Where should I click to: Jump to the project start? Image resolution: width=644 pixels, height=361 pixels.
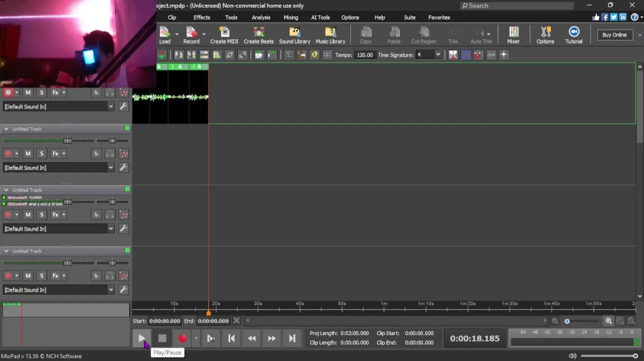[x=231, y=338]
